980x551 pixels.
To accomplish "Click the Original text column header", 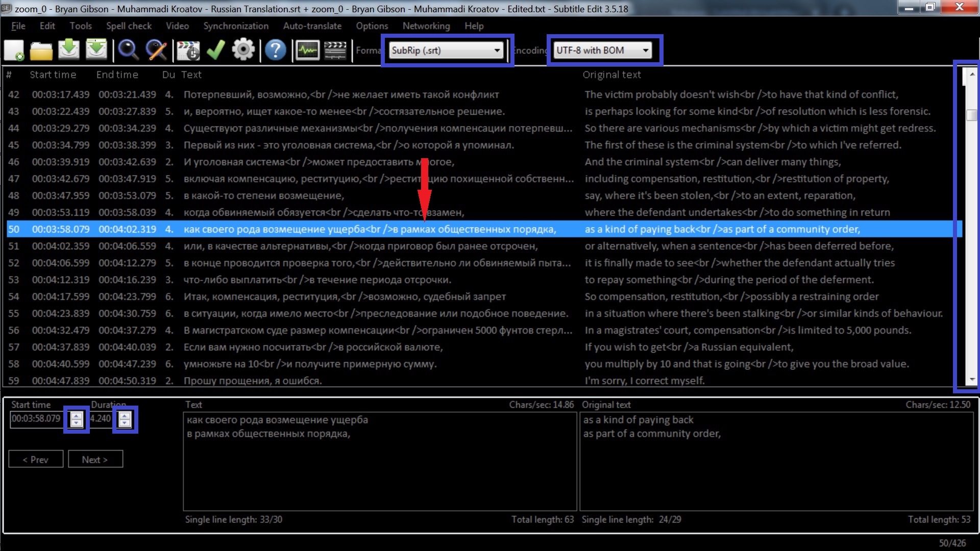I will 612,75.
